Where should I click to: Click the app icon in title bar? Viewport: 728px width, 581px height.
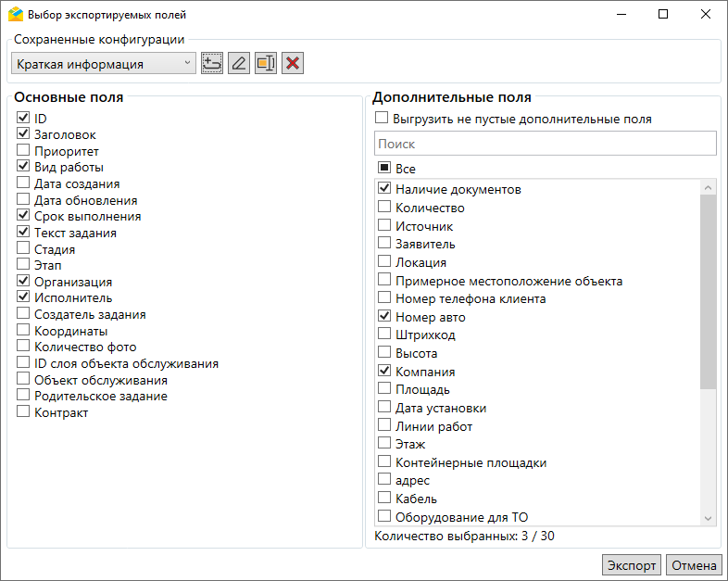tap(15, 15)
